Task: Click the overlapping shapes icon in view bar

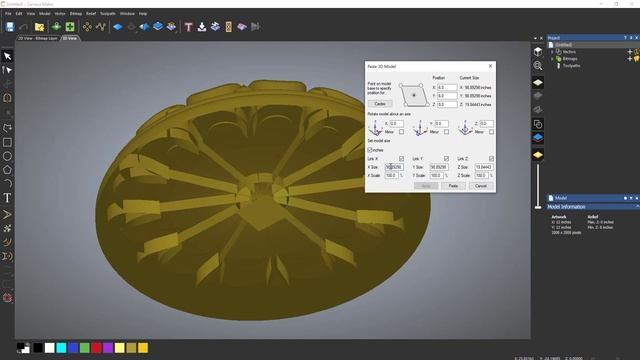Action: (538, 124)
